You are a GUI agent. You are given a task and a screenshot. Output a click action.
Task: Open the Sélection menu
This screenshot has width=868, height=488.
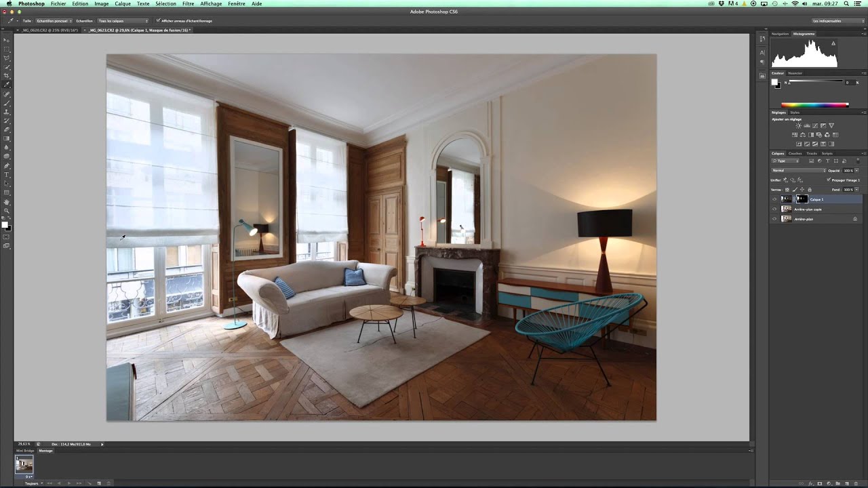point(165,3)
